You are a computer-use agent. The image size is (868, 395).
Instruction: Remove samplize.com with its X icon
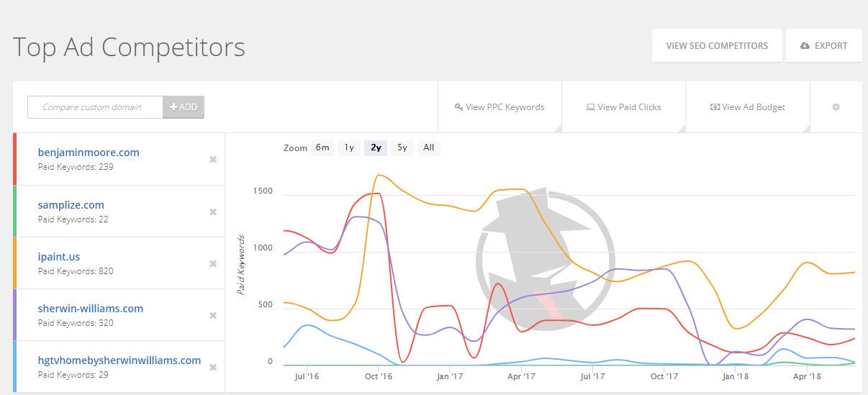pos(213,212)
